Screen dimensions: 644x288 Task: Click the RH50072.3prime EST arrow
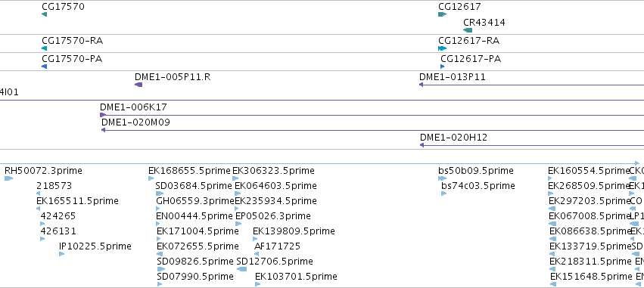coord(8,178)
